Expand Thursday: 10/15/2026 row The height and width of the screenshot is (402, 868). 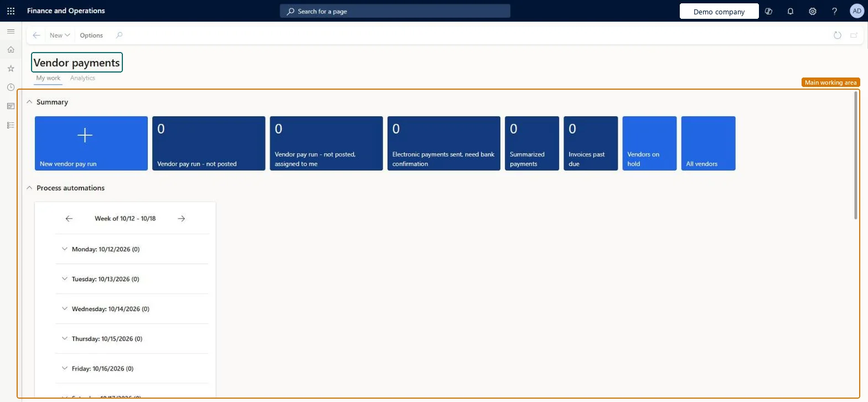[132, 339]
